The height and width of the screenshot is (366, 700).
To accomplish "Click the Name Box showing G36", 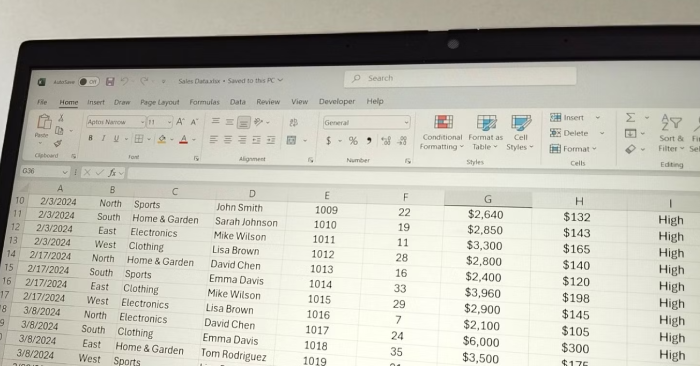I will click(x=44, y=171).
